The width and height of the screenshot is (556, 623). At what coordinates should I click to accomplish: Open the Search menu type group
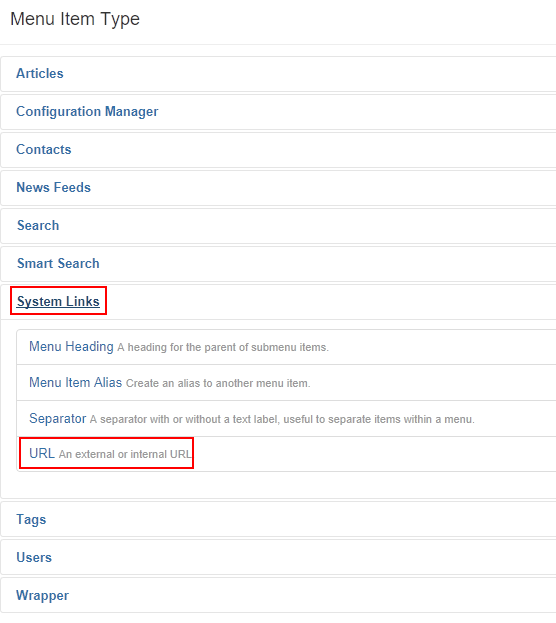(x=38, y=225)
